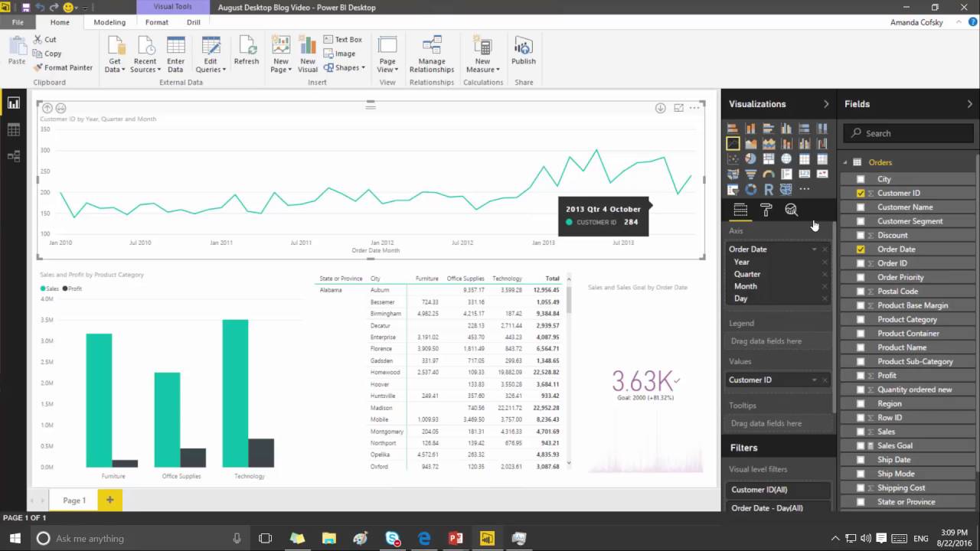The image size is (980, 551).
Task: Switch to the Drill ribbon tab
Action: 194,22
